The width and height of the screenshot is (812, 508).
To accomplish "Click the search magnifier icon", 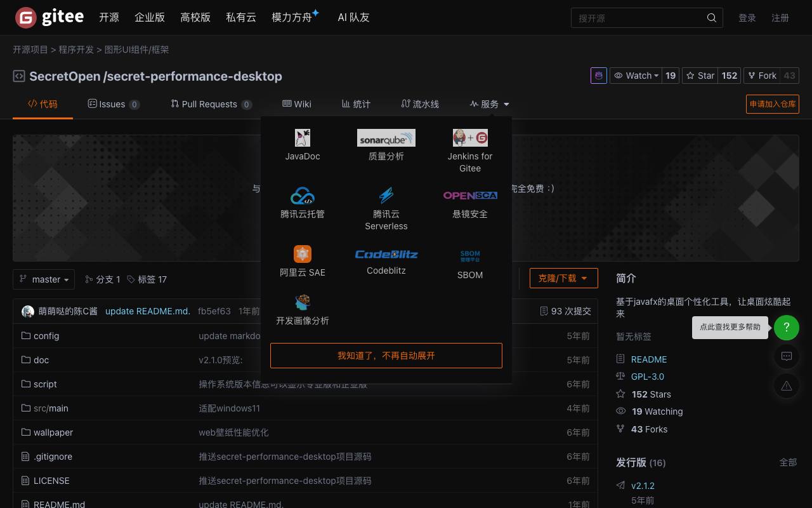I will 712,18.
